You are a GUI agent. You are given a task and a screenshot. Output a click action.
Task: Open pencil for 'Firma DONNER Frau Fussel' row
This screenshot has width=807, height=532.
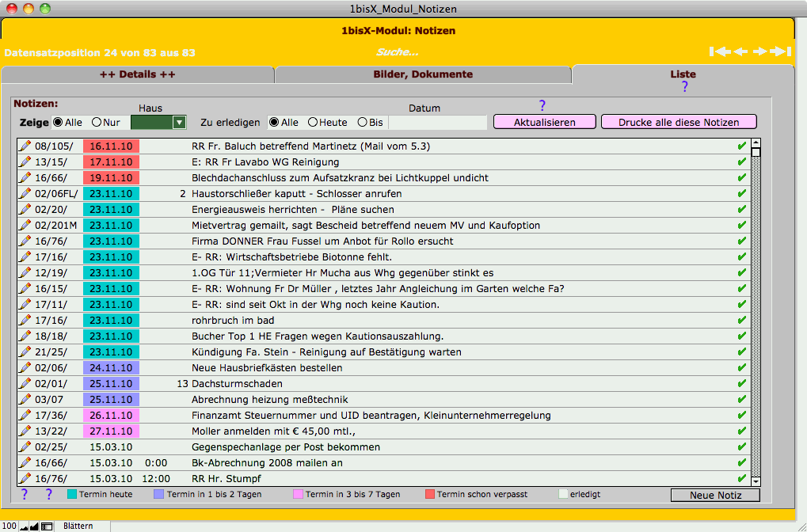tap(25, 241)
